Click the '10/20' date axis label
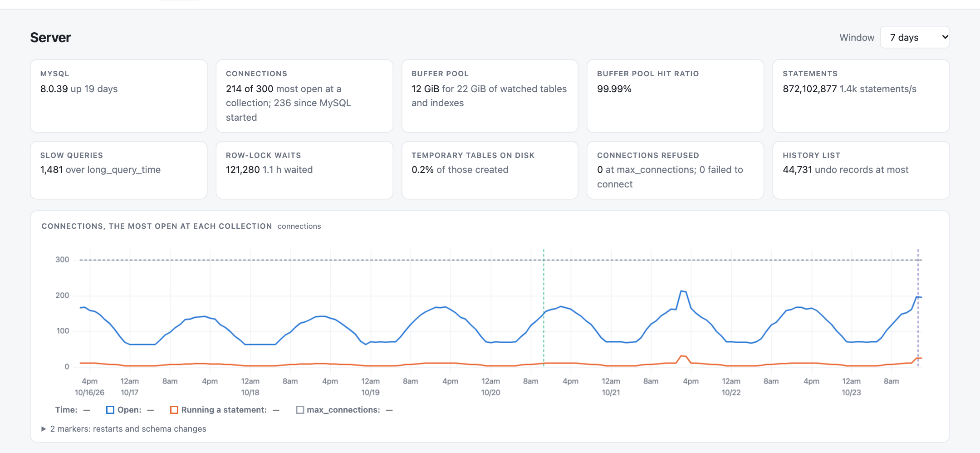 (490, 393)
